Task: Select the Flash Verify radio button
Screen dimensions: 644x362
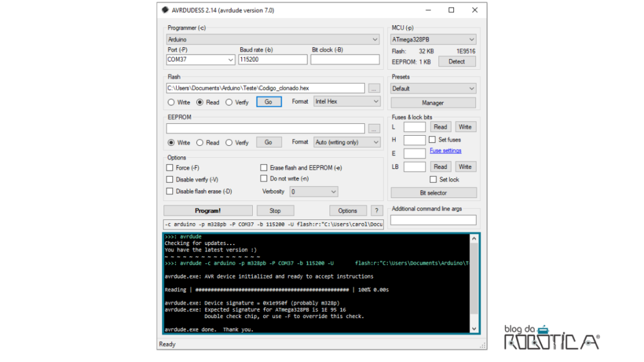Action: click(229, 102)
